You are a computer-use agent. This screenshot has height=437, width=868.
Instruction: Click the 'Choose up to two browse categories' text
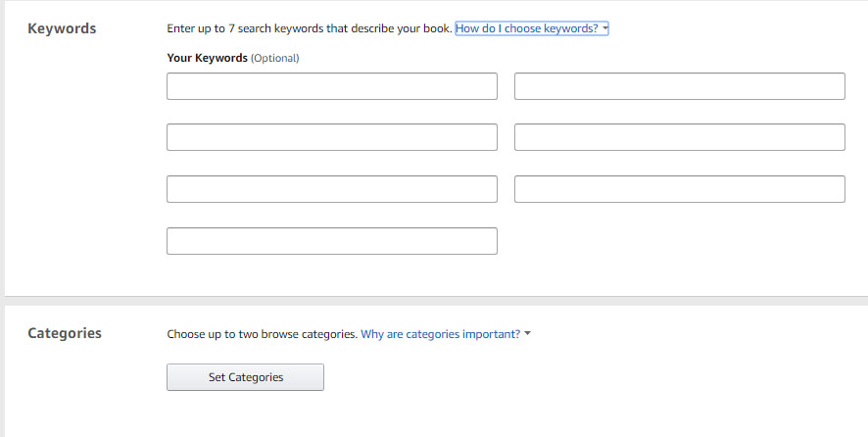pyautogui.click(x=262, y=334)
